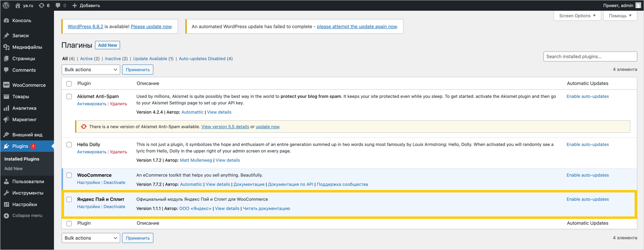This screenshot has width=644, height=250.
Task: Open Add New in Plugins submenu
Action: (x=13, y=169)
